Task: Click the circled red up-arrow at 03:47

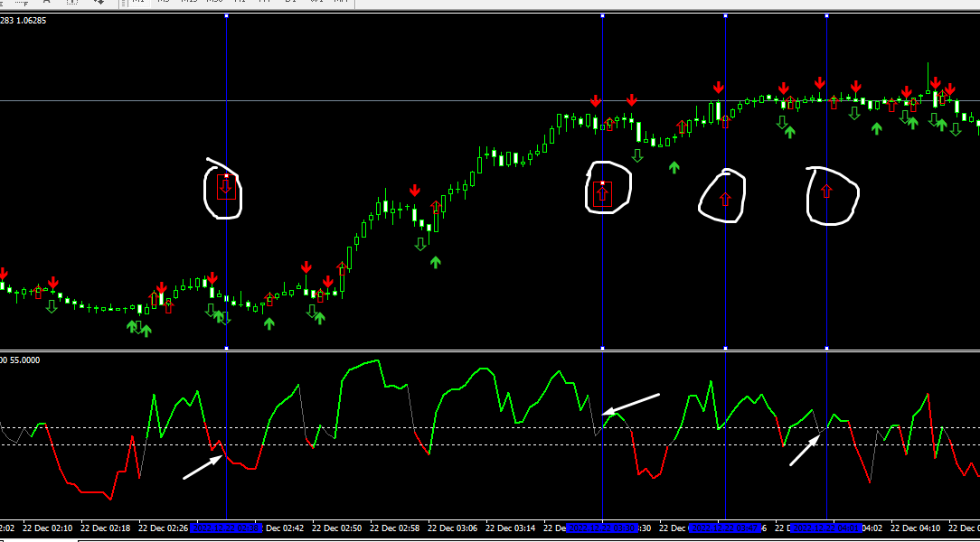Action: click(x=725, y=200)
